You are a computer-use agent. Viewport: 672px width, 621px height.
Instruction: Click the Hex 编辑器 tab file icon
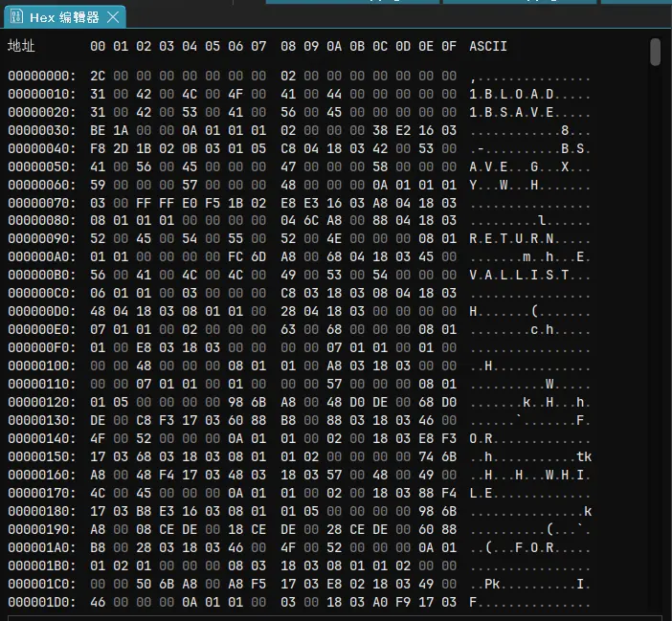[x=16, y=17]
